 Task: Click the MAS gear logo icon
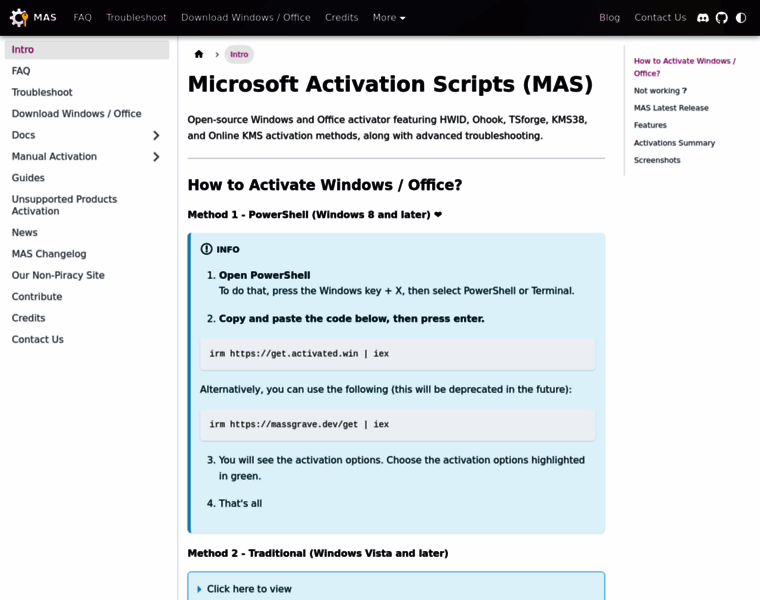click(x=19, y=17)
